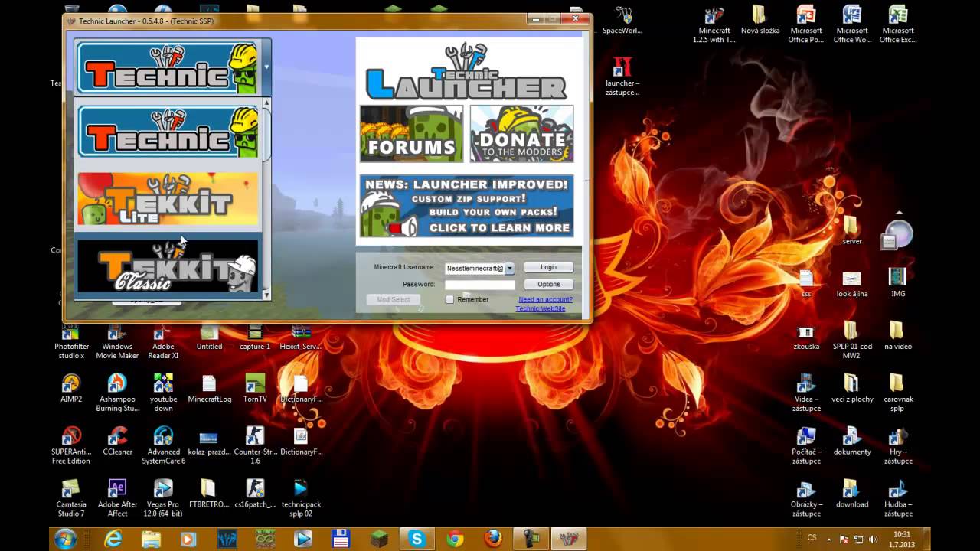Image resolution: width=980 pixels, height=551 pixels.
Task: Select the Hudba – zástupce shortcut
Action: pyautogui.click(x=897, y=498)
